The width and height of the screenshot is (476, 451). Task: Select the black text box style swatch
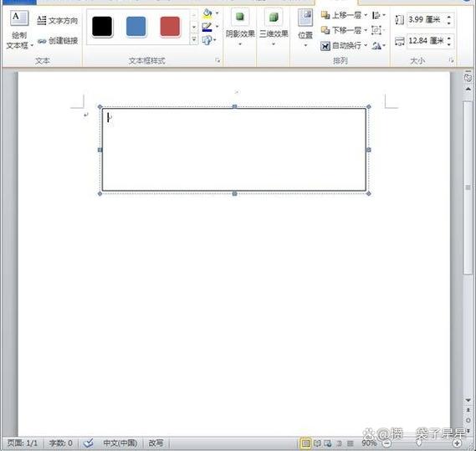pyautogui.click(x=102, y=27)
